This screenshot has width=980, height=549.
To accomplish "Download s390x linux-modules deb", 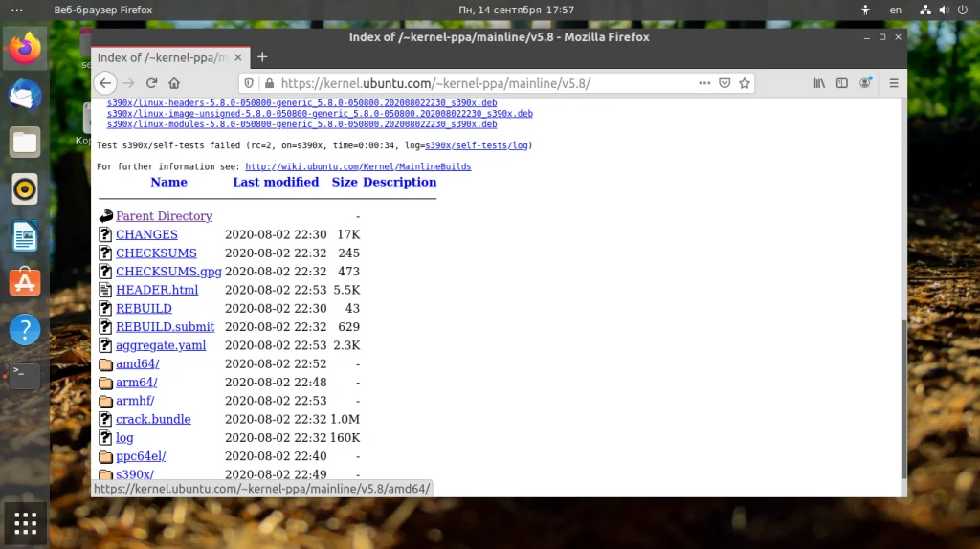I will (301, 124).
